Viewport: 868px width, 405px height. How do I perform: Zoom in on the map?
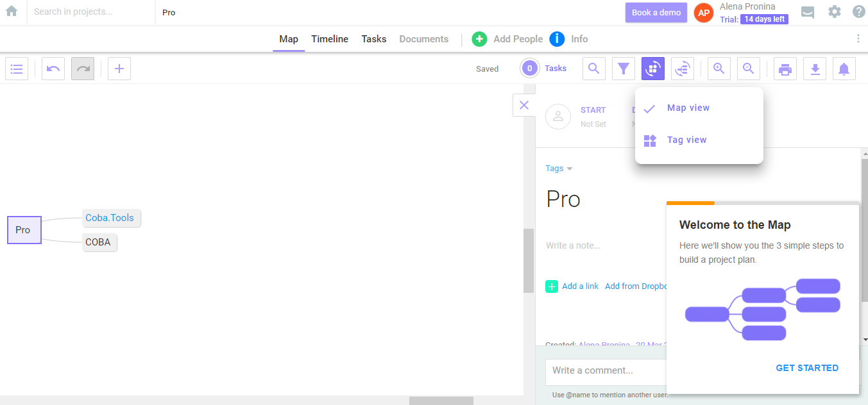click(719, 69)
